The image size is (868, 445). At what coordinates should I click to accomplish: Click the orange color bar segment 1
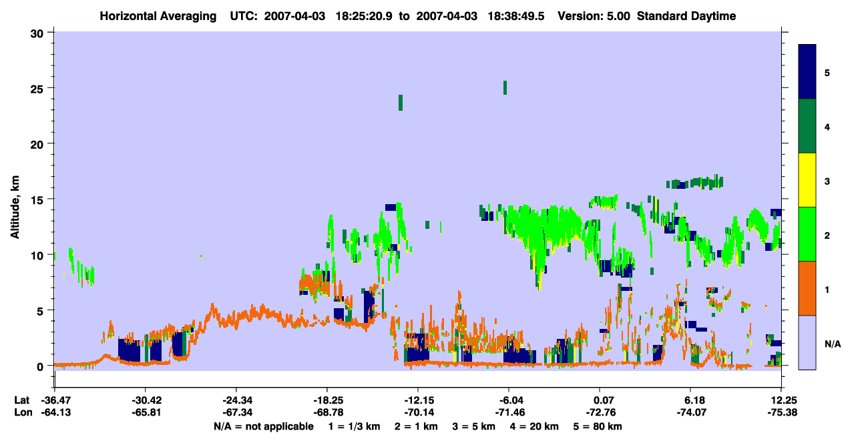coord(807,288)
